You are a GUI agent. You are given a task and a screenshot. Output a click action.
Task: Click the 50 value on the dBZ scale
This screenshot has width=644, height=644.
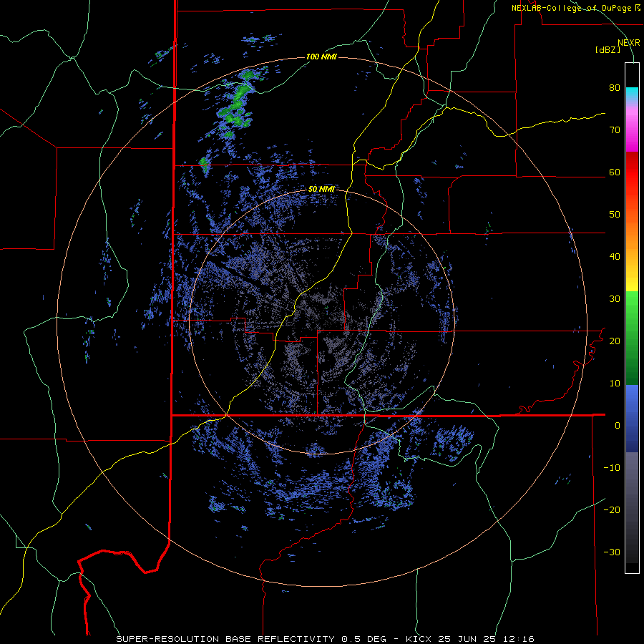(615, 215)
